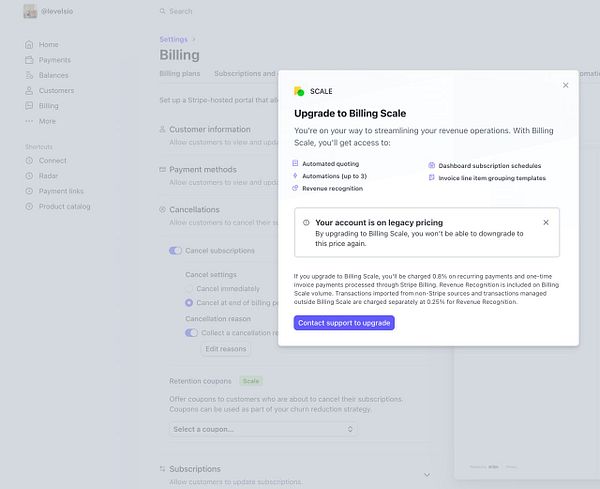Select the Cancel immediately radio option

click(x=189, y=289)
